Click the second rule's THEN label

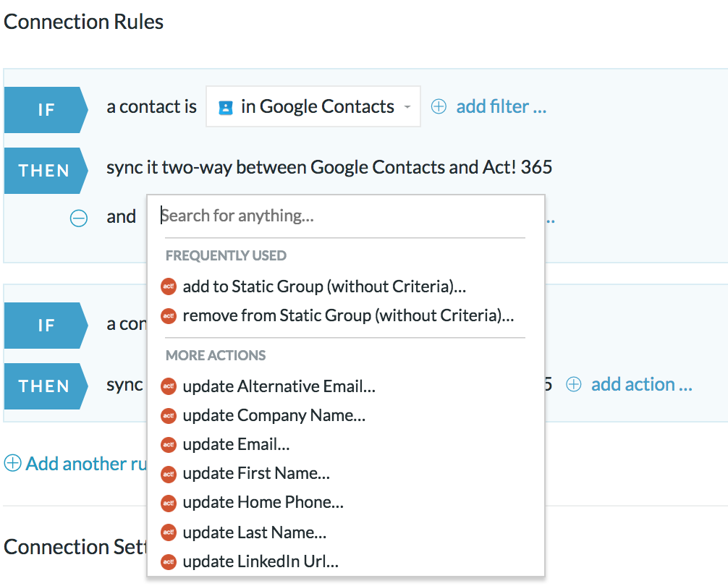pos(46,386)
